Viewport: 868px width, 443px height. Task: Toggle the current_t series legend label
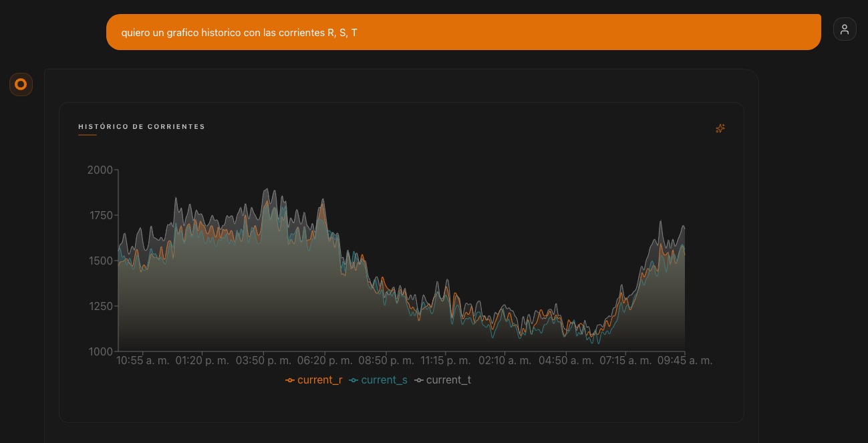tap(448, 380)
